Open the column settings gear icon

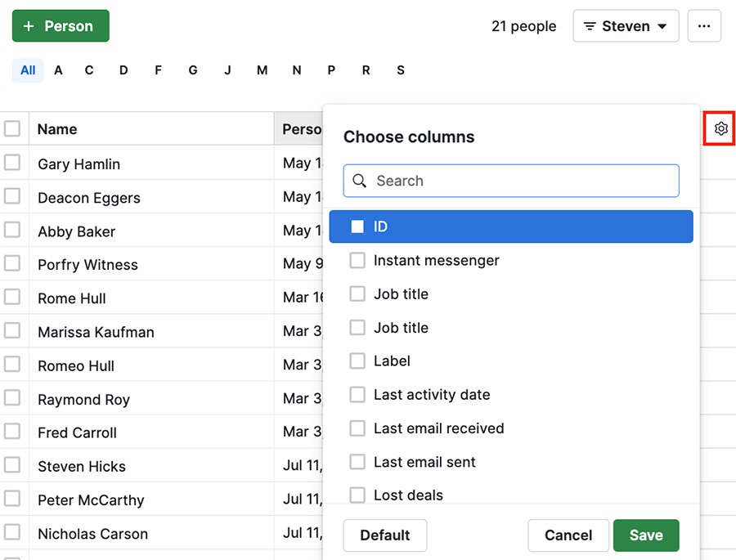(720, 128)
